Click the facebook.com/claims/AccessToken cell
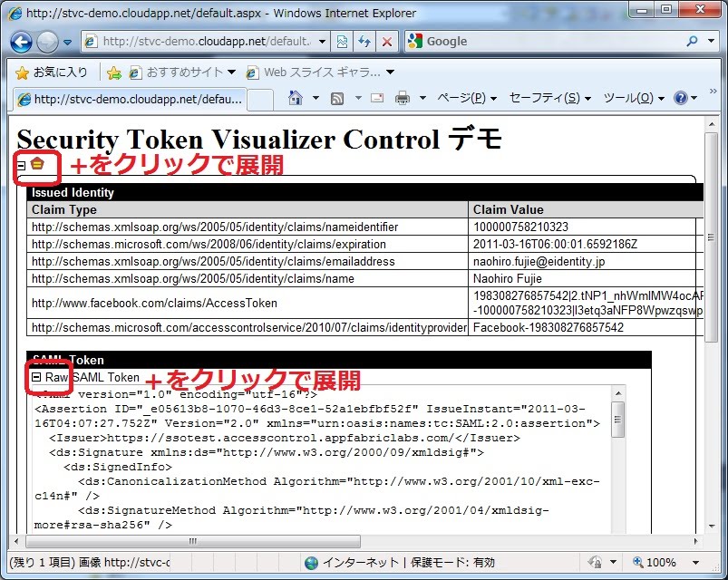This screenshot has width=728, height=580. click(x=248, y=303)
